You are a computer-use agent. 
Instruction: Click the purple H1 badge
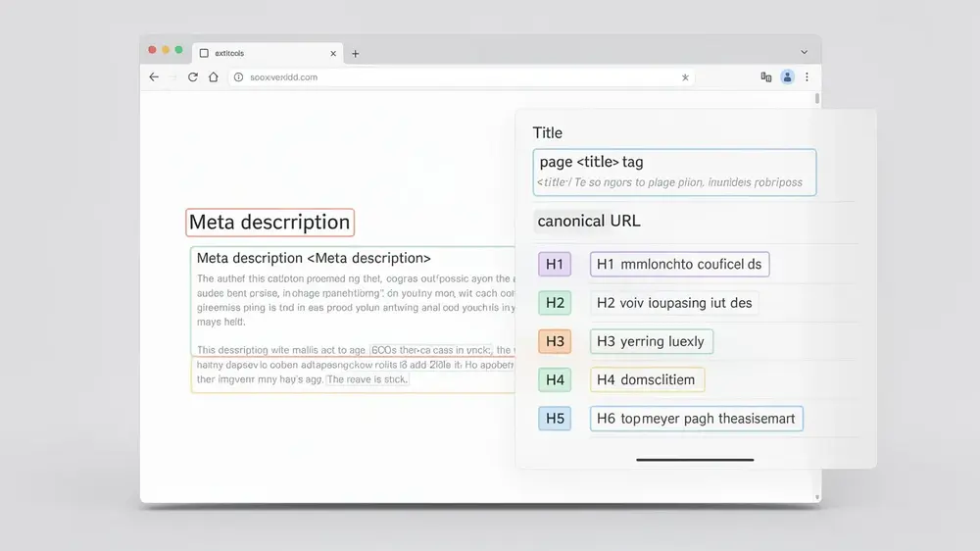pos(555,264)
